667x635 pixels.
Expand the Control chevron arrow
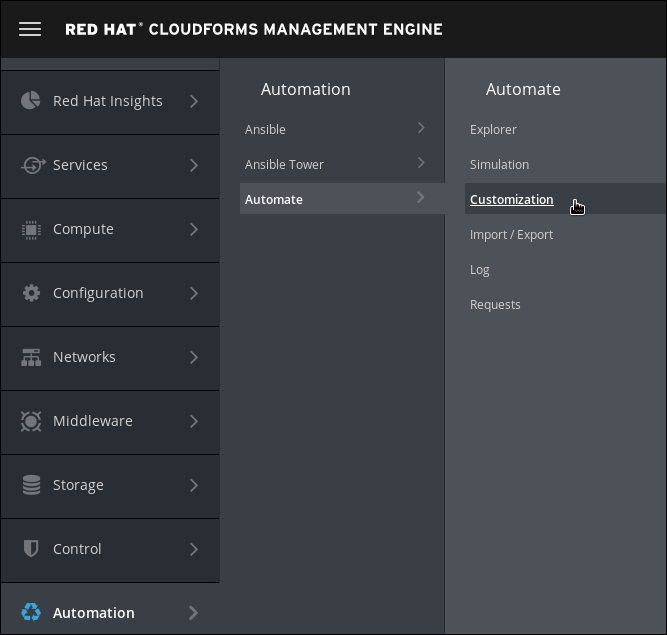click(x=194, y=549)
